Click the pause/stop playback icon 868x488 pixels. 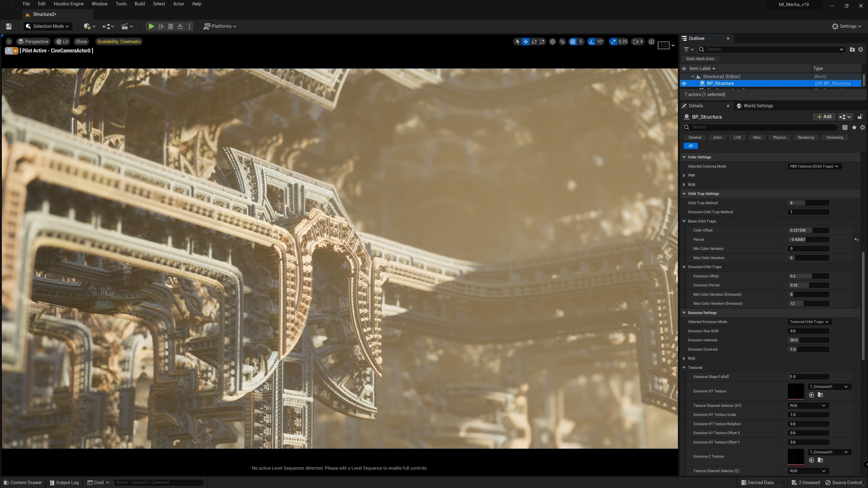(170, 26)
